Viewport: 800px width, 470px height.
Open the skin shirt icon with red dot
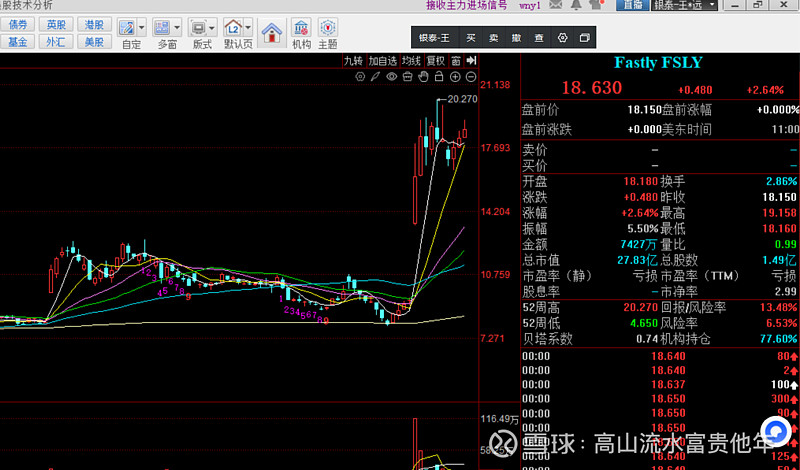click(596, 5)
